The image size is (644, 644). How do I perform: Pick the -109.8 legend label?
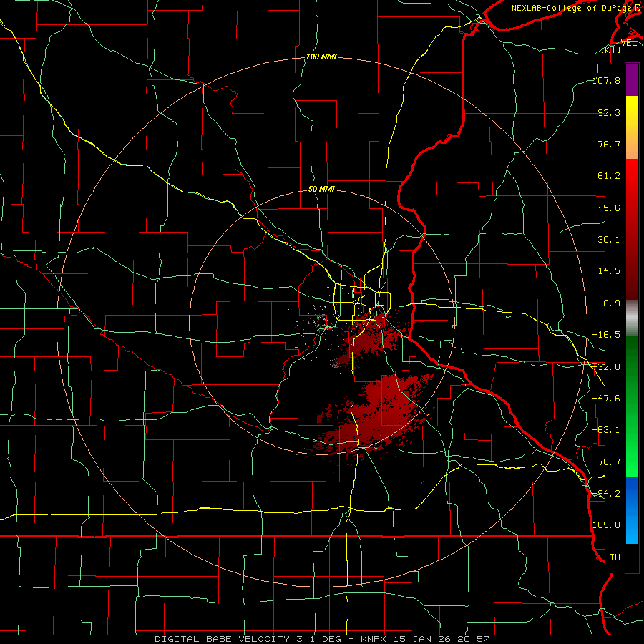pos(604,525)
